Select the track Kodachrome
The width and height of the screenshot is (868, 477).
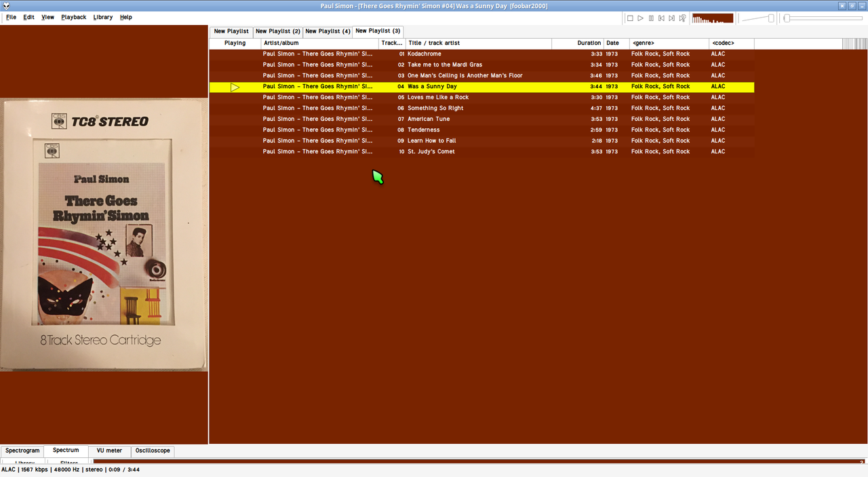[481, 54]
